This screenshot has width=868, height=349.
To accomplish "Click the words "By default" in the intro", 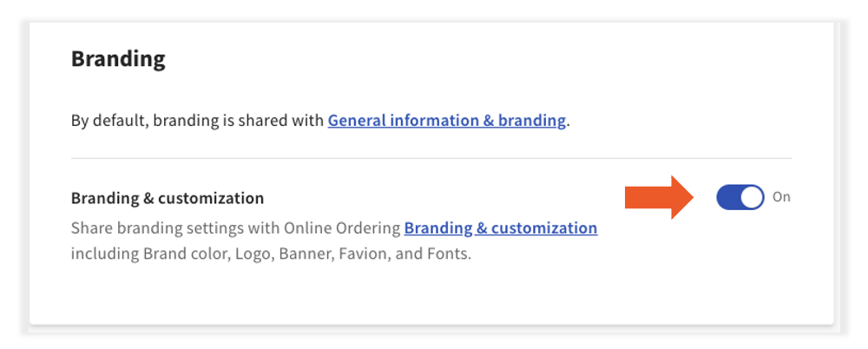I will [108, 121].
